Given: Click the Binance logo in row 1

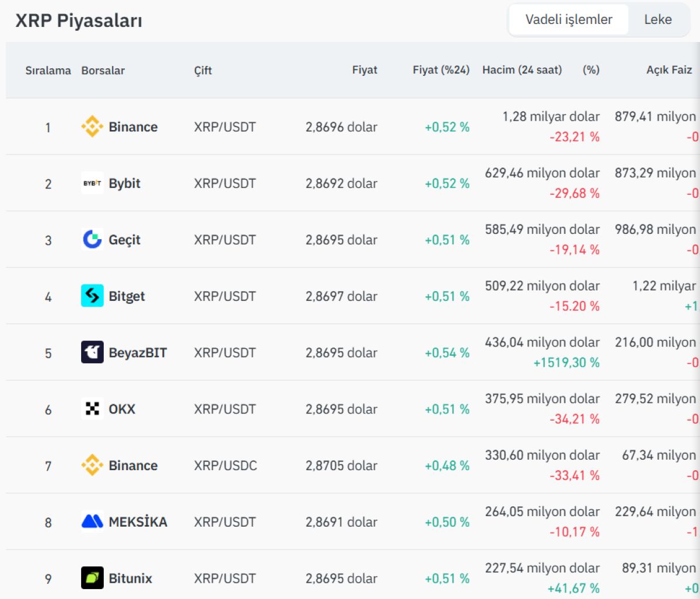Looking at the screenshot, I should (92, 127).
